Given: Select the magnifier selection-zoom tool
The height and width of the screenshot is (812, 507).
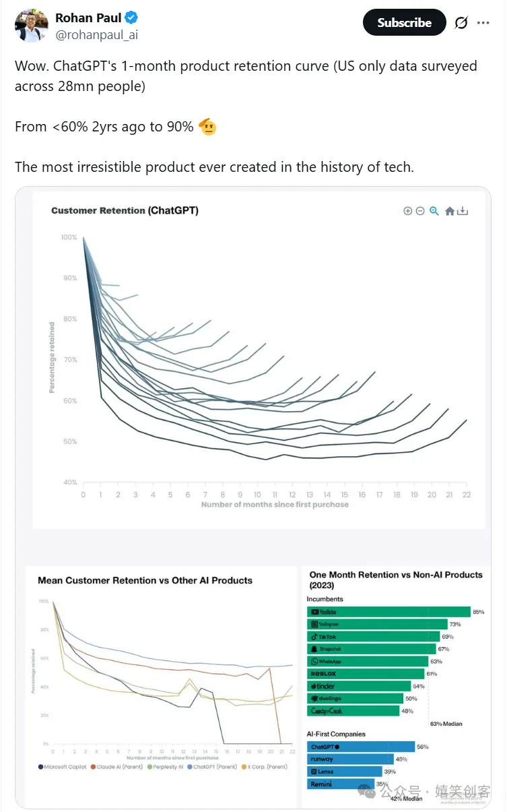Looking at the screenshot, I should pyautogui.click(x=434, y=211).
